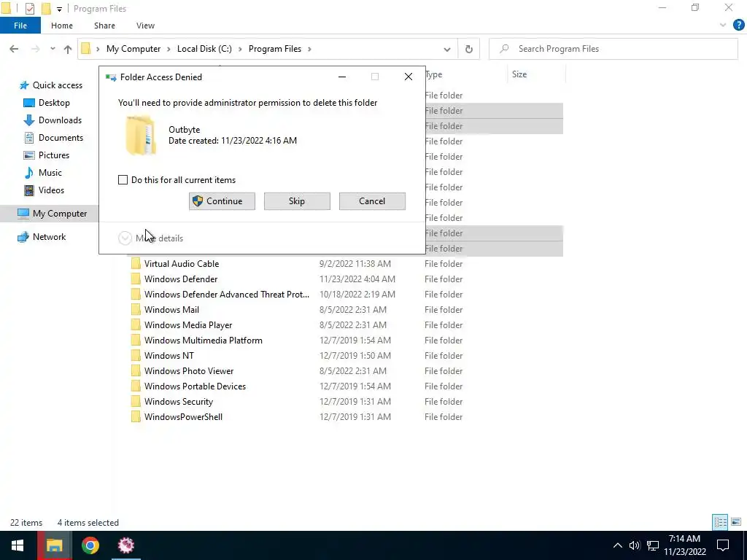Open Music in the navigation pane

(50, 172)
